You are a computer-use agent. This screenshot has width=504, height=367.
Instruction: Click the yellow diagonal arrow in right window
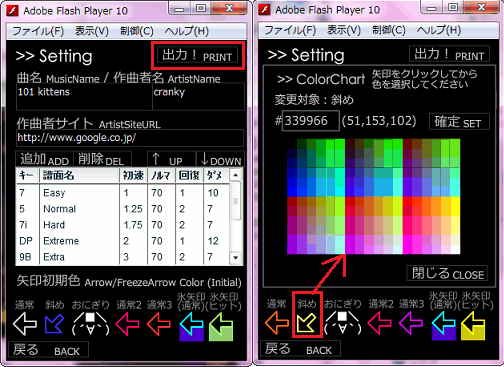pyautogui.click(x=306, y=323)
